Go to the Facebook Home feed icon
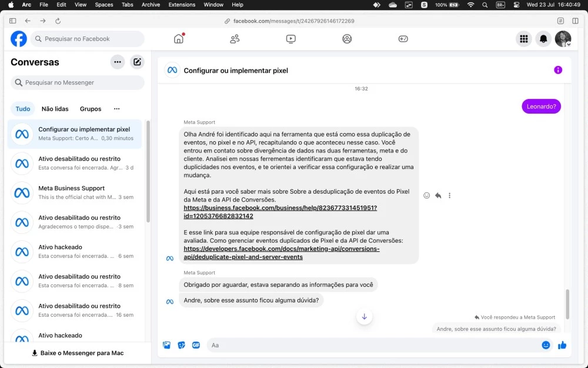 point(179,39)
